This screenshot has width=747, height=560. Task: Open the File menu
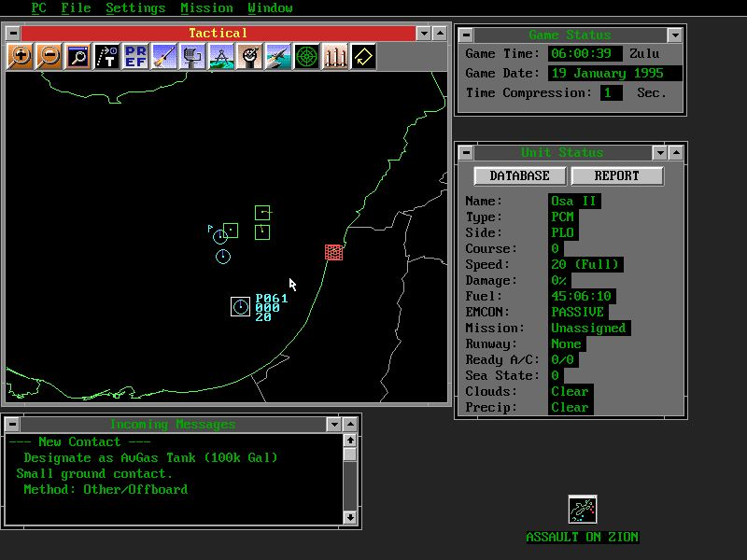pos(76,8)
